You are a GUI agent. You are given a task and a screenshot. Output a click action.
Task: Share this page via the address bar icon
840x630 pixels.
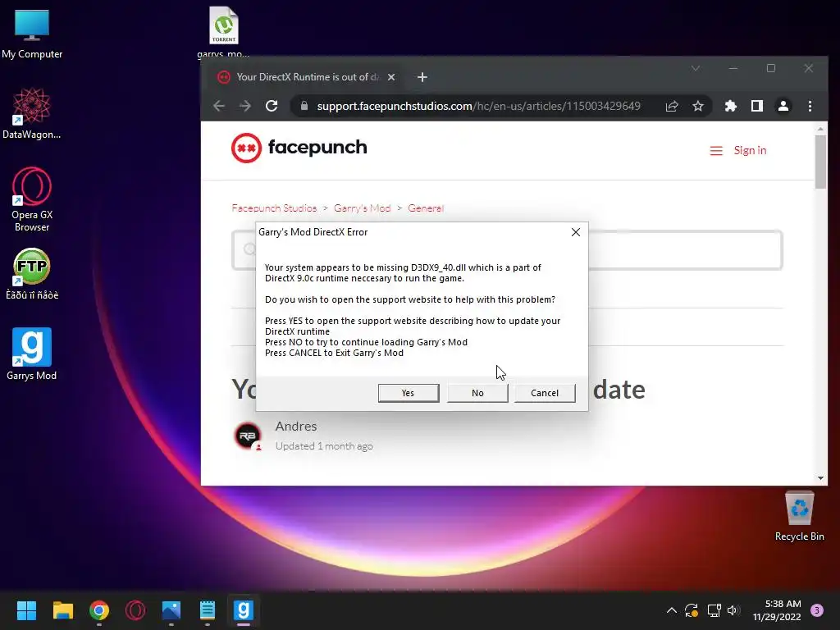click(x=672, y=106)
